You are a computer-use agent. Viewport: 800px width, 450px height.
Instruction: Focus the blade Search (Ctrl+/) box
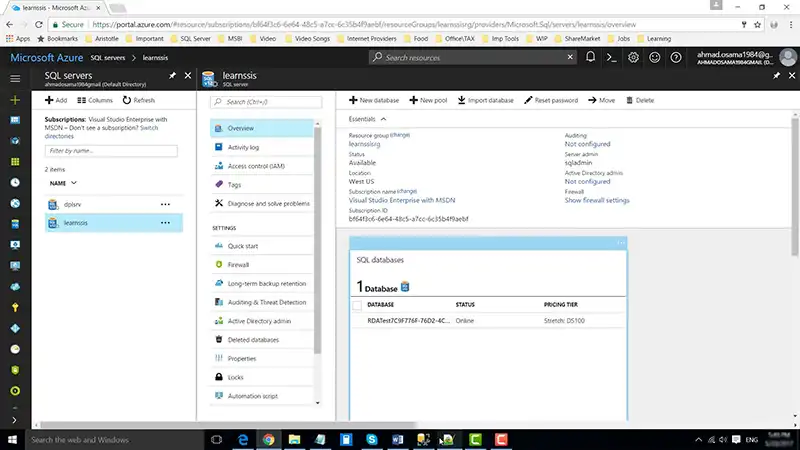pyautogui.click(x=266, y=102)
